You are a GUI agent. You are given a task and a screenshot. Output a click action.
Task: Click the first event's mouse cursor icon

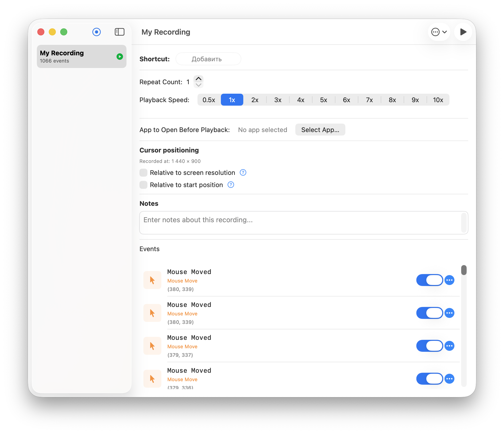[x=152, y=280]
